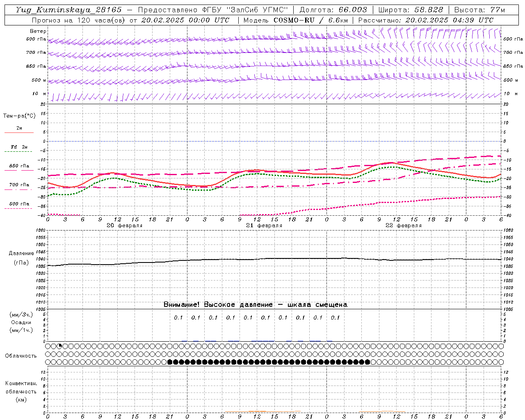
Task: Click the Тем-ра(°C) axis title
Action: (19, 116)
